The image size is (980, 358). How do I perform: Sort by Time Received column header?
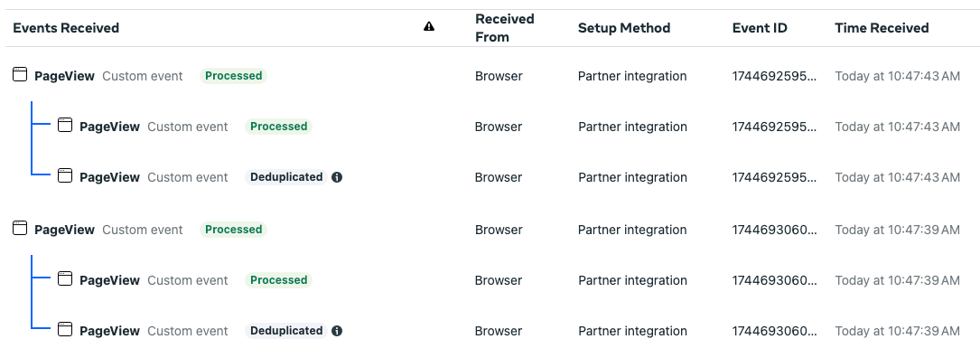click(x=882, y=27)
